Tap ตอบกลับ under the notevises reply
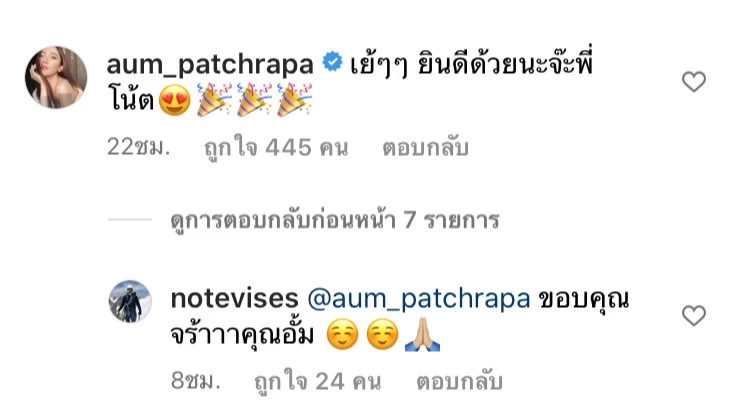750x416 pixels. point(459,382)
